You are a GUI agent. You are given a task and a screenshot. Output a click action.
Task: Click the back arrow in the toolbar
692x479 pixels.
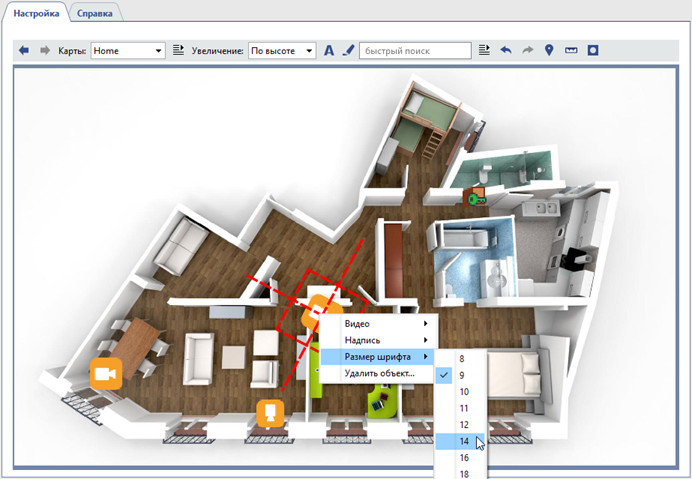[24, 50]
